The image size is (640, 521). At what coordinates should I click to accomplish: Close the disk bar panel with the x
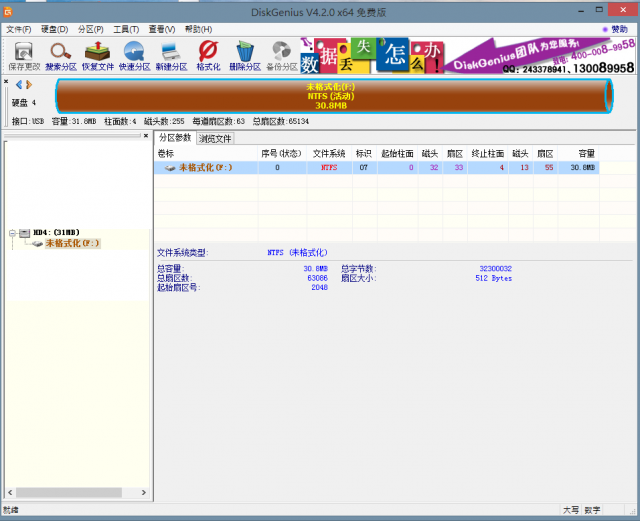pos(6,81)
